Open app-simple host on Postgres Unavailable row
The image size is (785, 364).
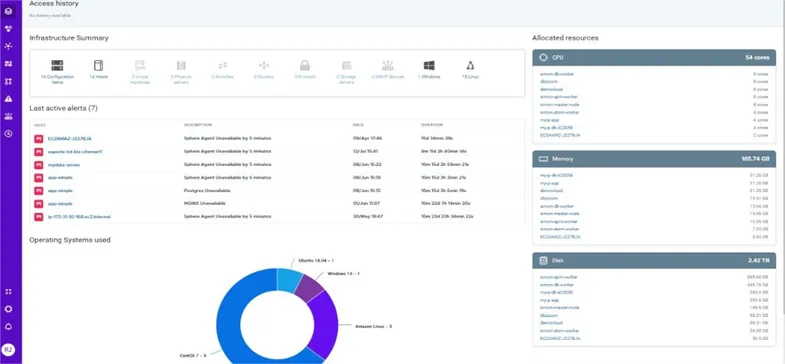coord(61,191)
